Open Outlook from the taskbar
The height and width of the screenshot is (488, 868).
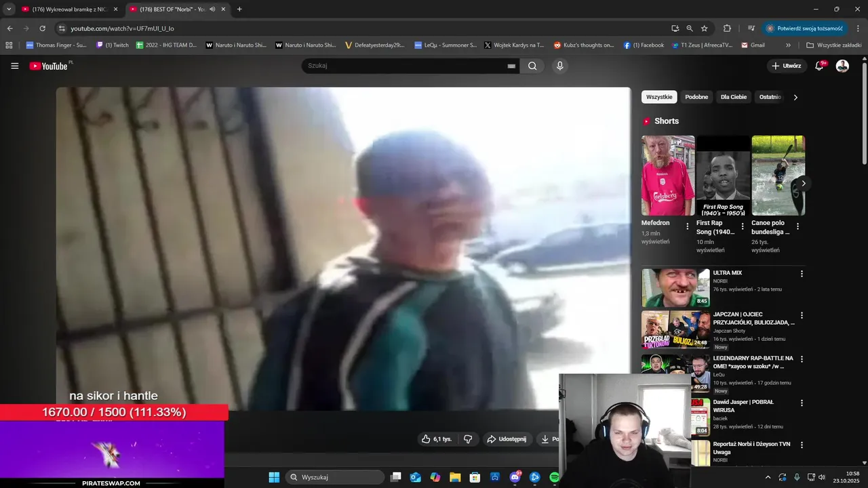click(x=415, y=477)
